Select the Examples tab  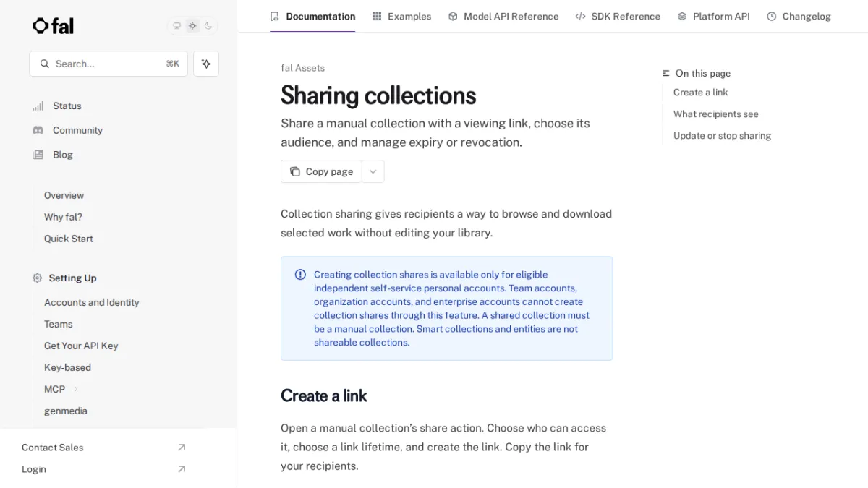(401, 16)
